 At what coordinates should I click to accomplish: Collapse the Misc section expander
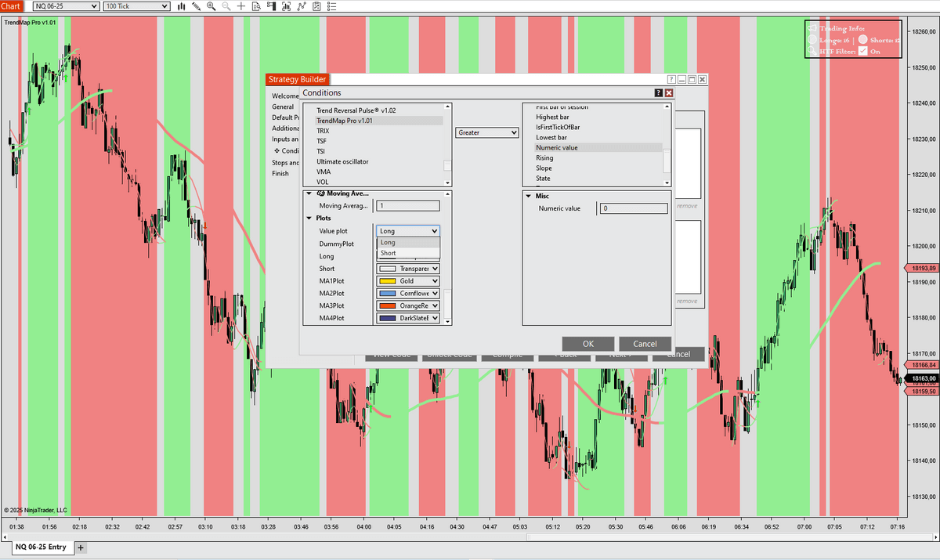(529, 197)
